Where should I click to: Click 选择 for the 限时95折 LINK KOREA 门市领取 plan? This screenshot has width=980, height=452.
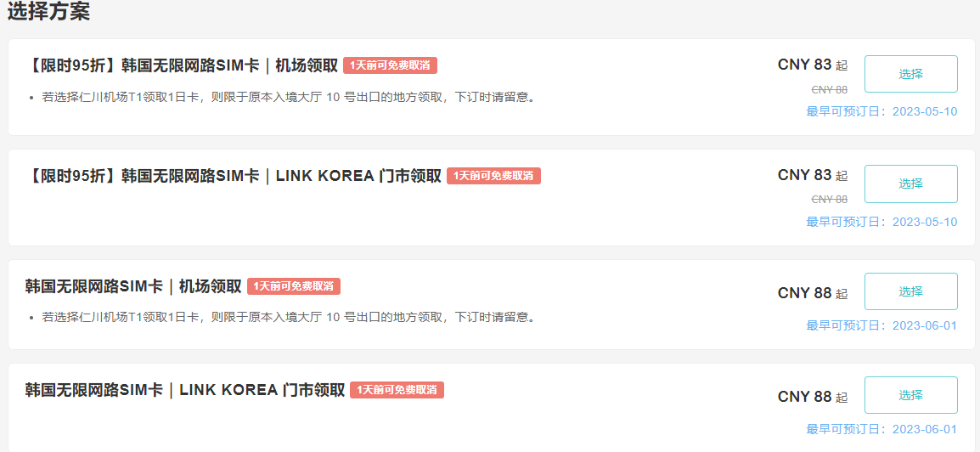click(910, 184)
